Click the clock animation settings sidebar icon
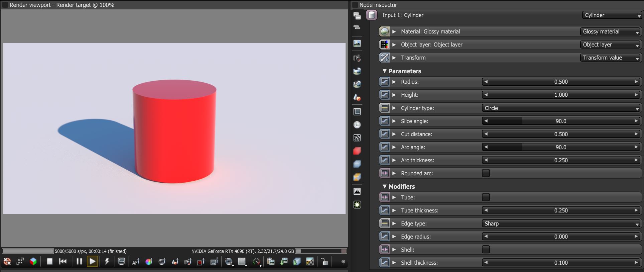 (357, 125)
